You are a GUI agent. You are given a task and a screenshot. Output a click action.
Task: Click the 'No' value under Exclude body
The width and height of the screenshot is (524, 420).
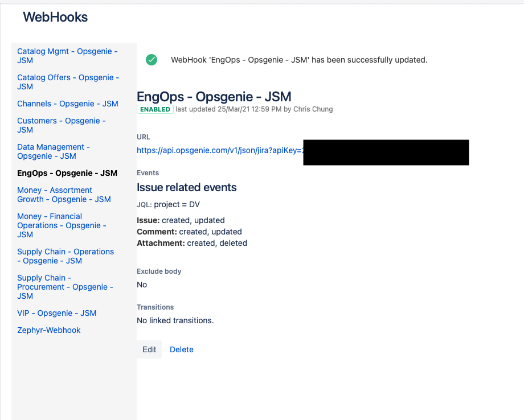[x=142, y=285]
